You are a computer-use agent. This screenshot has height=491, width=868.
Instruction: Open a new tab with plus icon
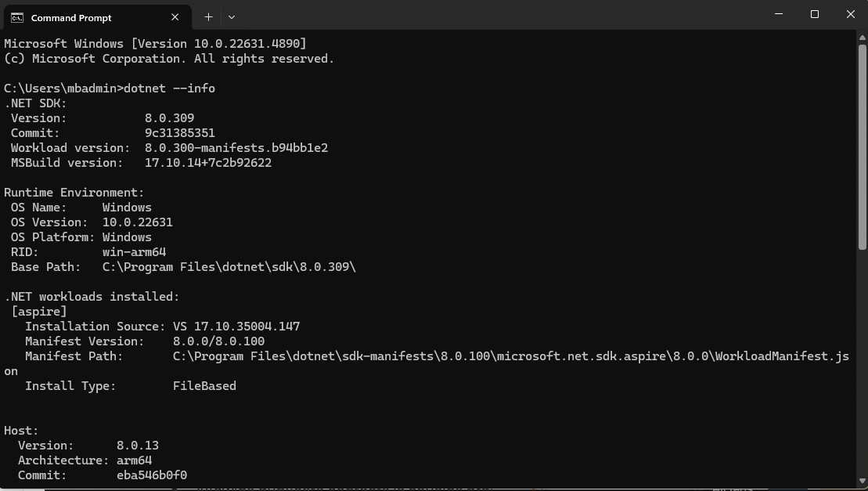point(208,17)
